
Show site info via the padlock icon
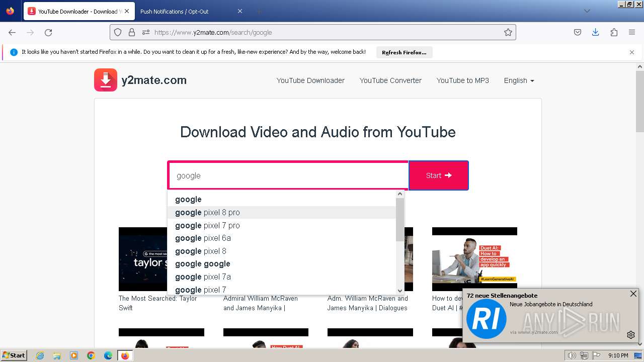coord(132,32)
